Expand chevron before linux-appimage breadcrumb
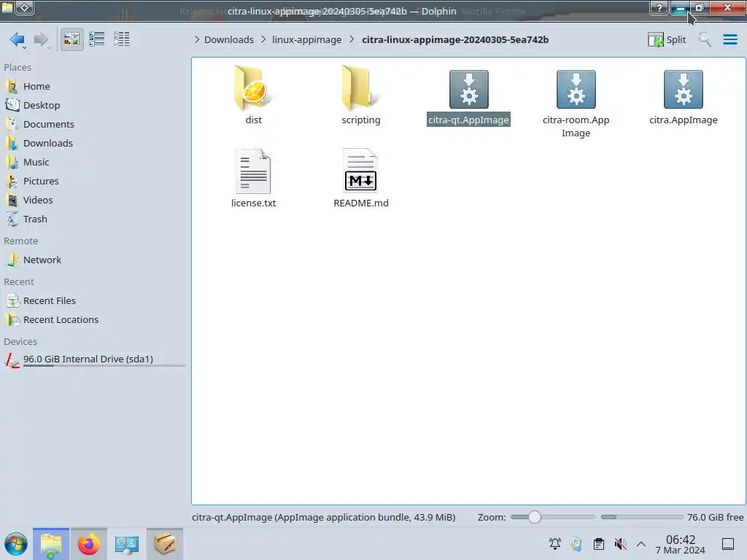The width and height of the screenshot is (747, 560). (x=263, y=39)
